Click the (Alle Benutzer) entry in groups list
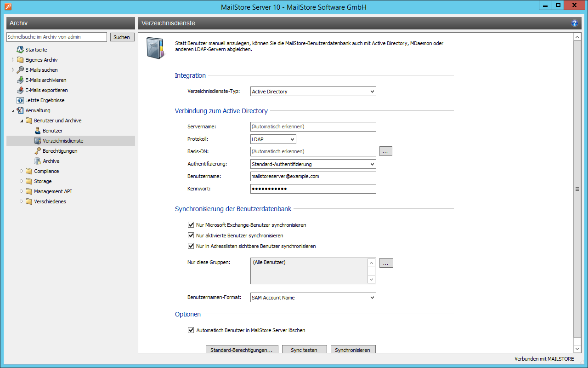 [269, 262]
